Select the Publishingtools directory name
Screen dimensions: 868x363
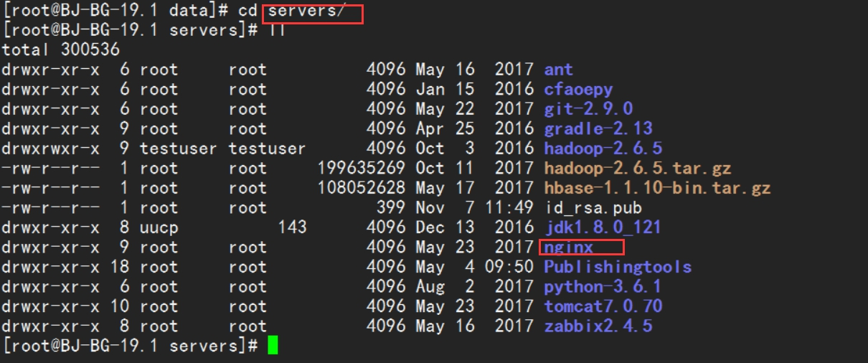(618, 267)
